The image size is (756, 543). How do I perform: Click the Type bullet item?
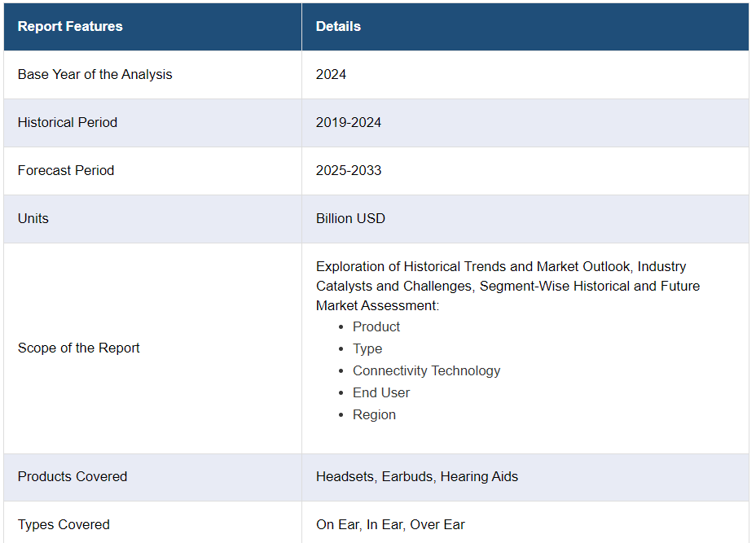point(367,348)
